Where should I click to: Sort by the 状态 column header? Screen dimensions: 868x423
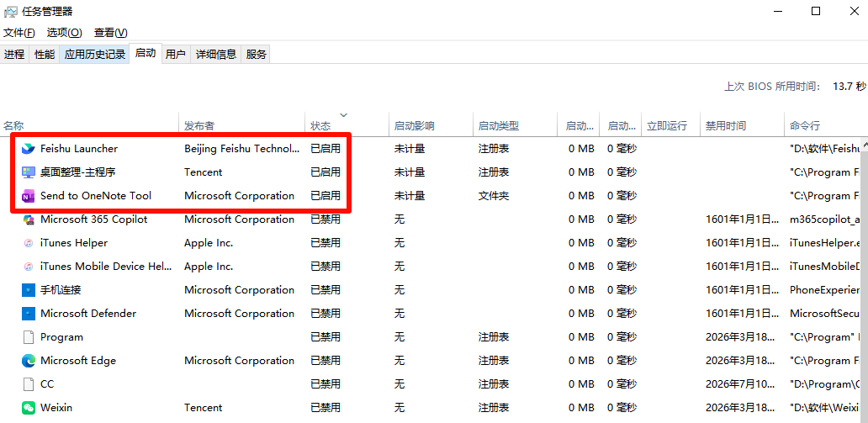pos(347,125)
